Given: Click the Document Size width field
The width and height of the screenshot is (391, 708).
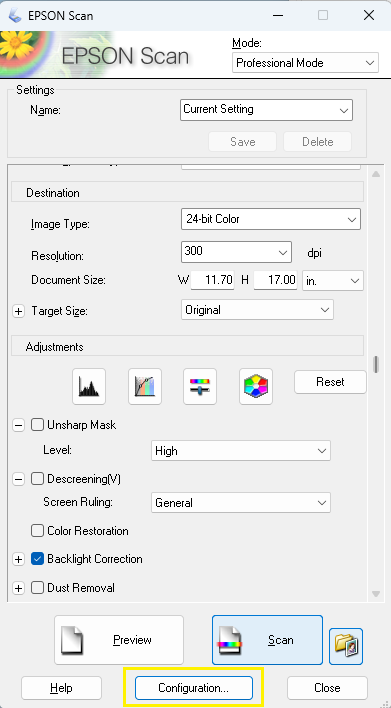Looking at the screenshot, I should click(212, 280).
